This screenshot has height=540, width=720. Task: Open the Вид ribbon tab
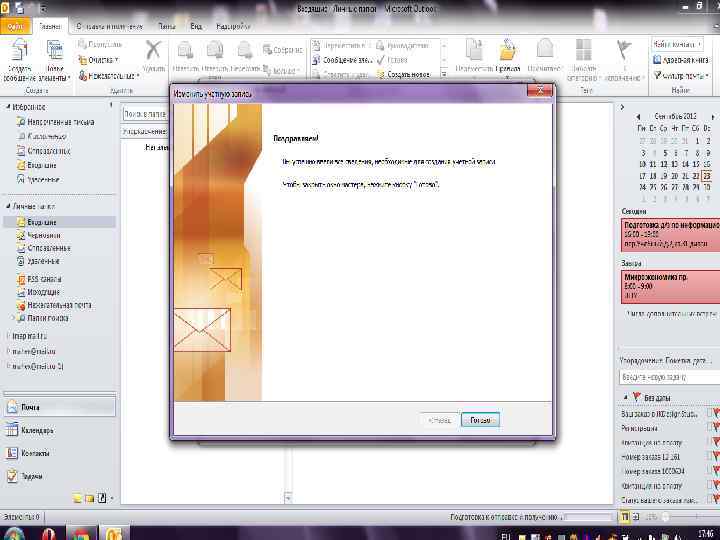(196, 27)
